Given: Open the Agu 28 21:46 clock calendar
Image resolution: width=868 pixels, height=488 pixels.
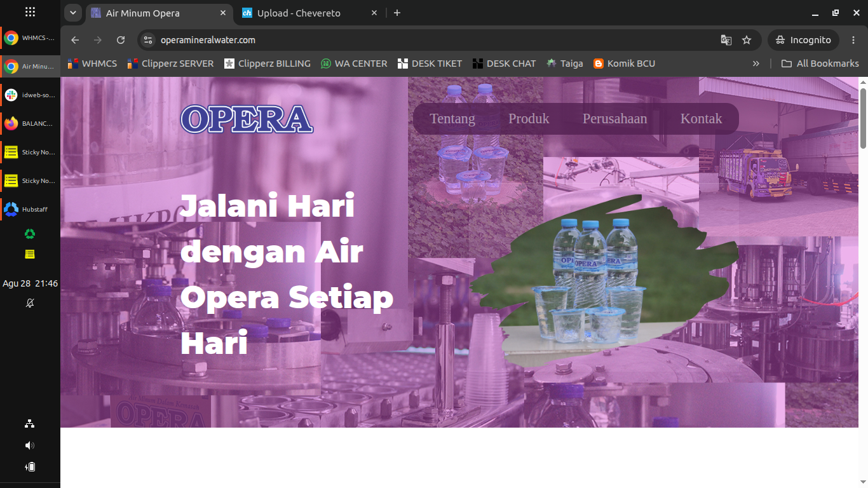Looking at the screenshot, I should click(x=30, y=283).
